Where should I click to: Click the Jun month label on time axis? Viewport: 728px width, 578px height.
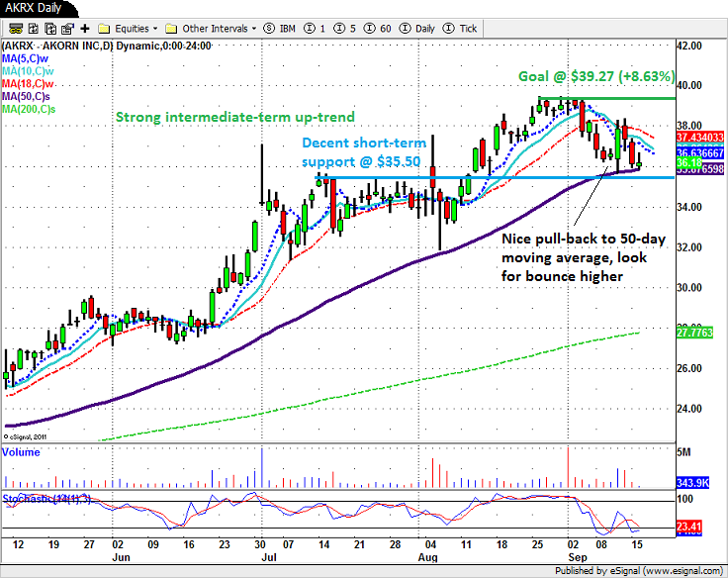click(122, 557)
